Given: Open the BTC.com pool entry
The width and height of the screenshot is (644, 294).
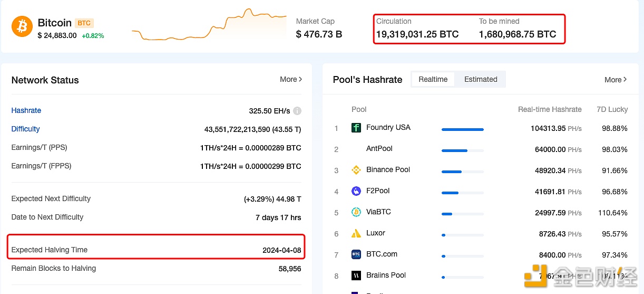Looking at the screenshot, I should 382,254.
